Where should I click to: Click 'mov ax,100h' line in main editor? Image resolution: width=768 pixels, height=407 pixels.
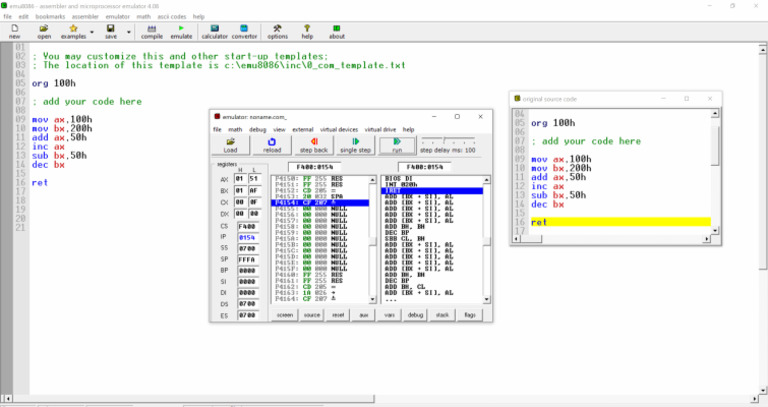point(62,119)
